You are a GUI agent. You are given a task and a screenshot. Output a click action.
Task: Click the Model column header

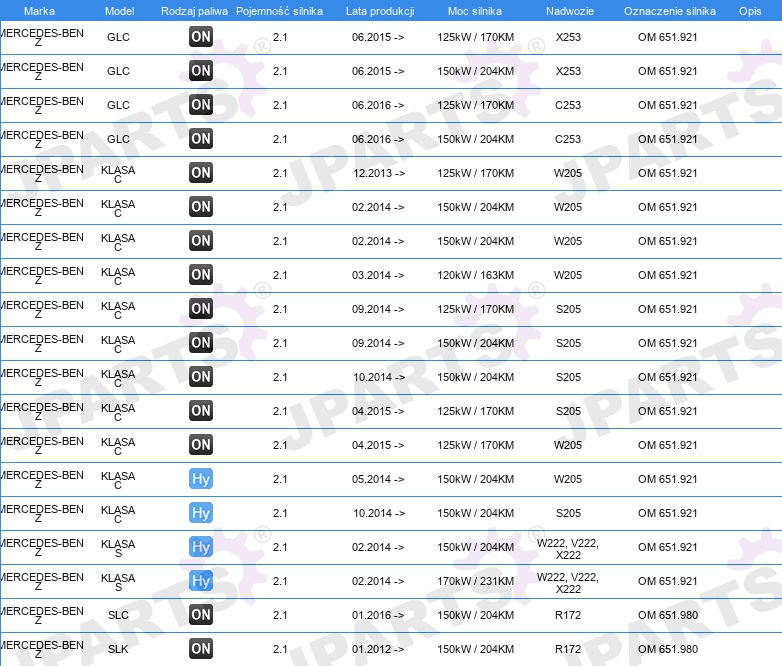click(x=119, y=11)
